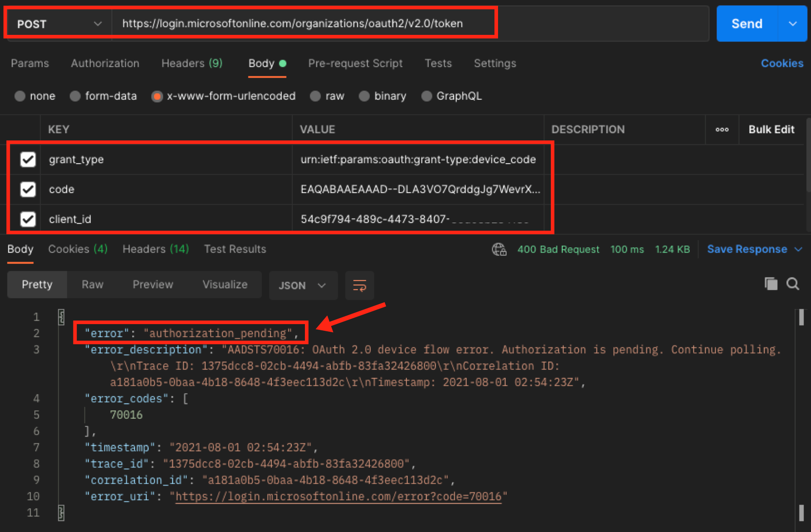Toggle the word wrap lines icon

coord(359,285)
